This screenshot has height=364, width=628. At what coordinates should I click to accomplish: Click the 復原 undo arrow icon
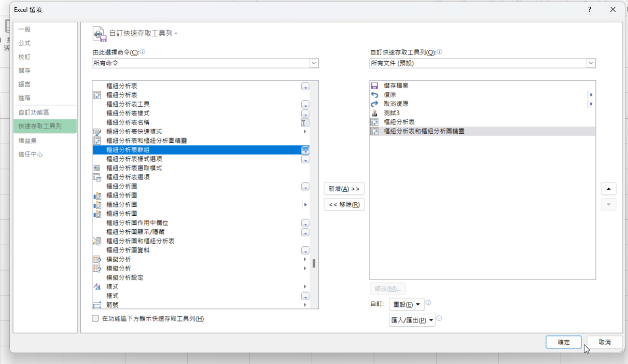point(374,95)
